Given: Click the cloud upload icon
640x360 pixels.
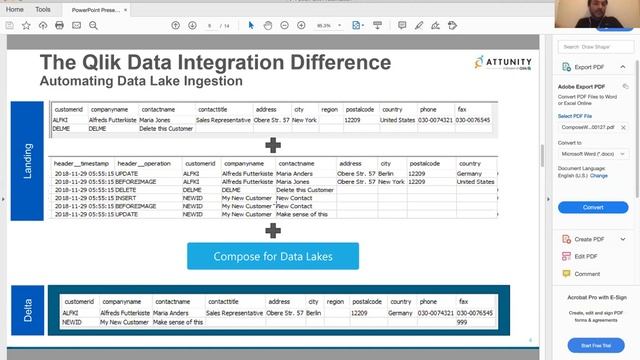Looking at the screenshot, I should pyautogui.click(x=43, y=25).
